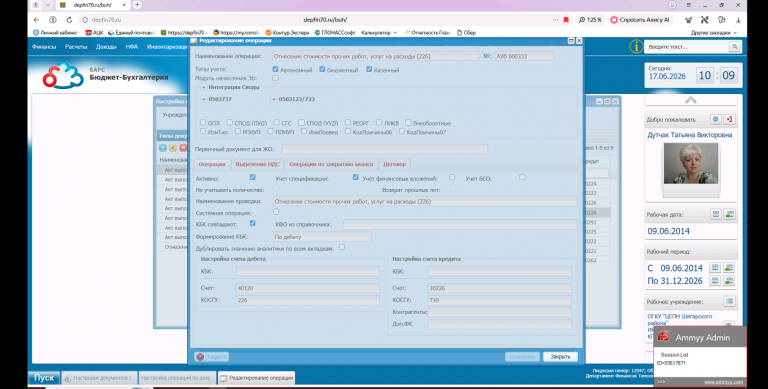Open the 125% zoom control

tap(589, 20)
